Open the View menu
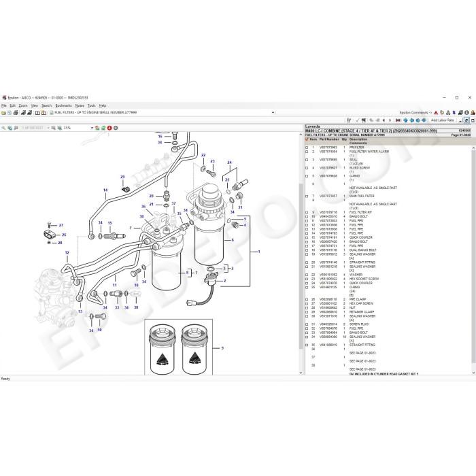The image size is (476, 476). coord(35,105)
